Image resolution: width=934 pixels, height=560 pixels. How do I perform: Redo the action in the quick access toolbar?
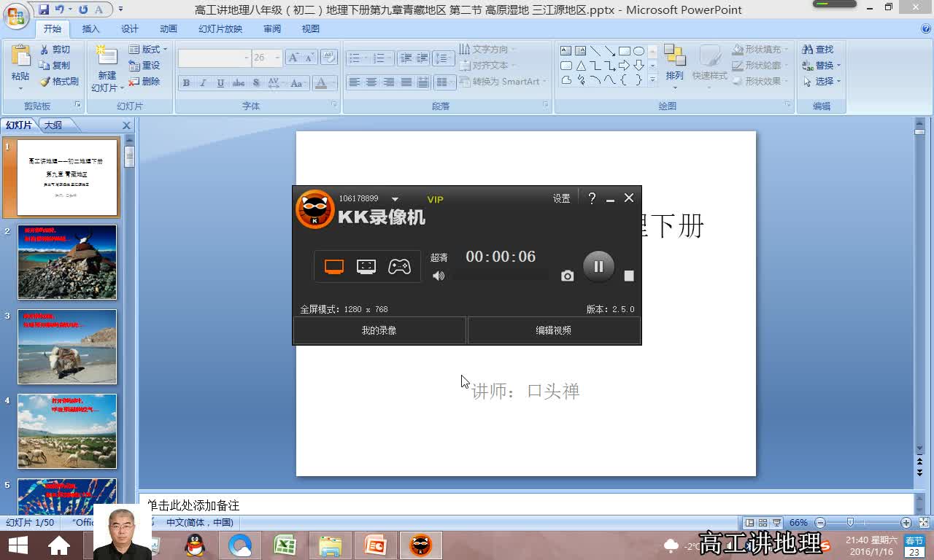[82, 9]
